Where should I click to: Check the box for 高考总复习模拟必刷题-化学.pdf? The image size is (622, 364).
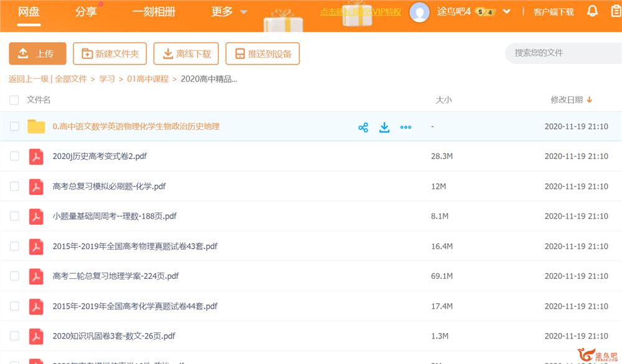pos(14,186)
